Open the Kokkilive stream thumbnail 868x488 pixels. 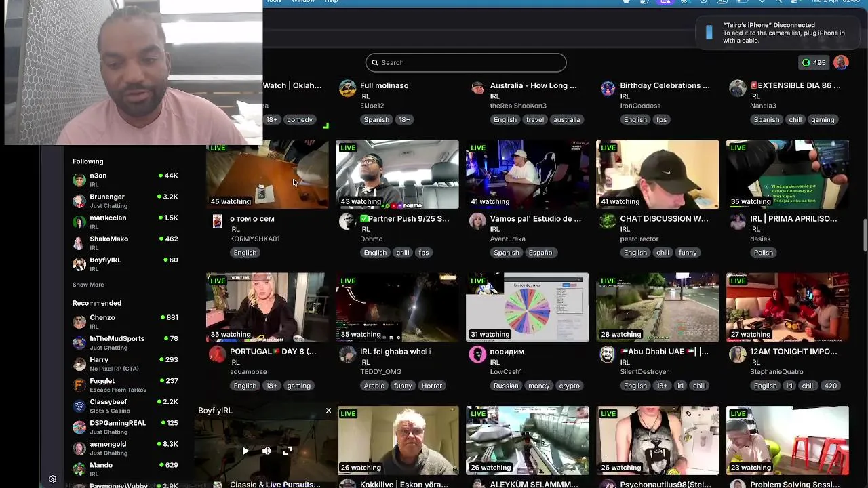coord(397,440)
